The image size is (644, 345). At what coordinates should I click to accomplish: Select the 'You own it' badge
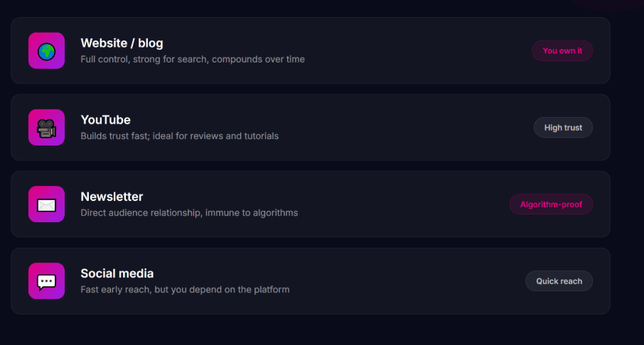click(562, 51)
